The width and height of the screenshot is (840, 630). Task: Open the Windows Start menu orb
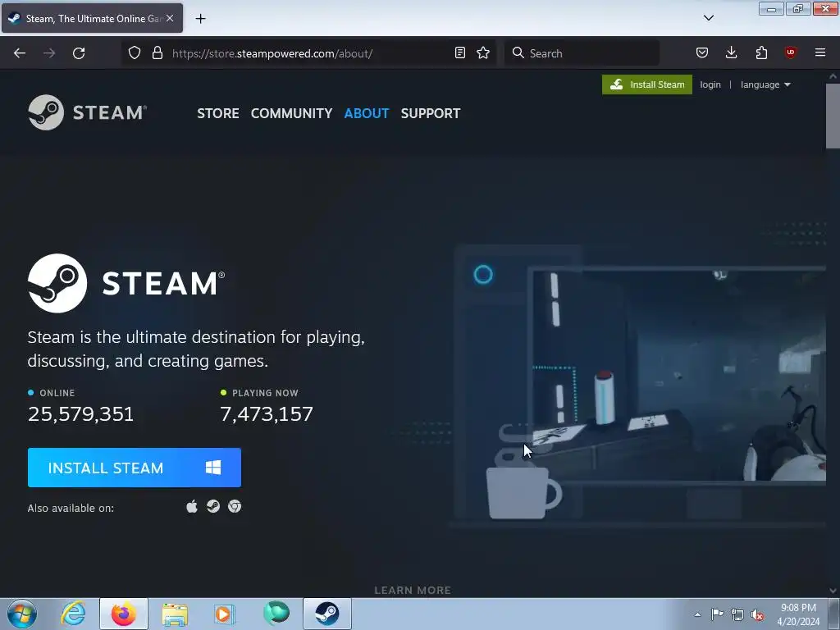click(x=22, y=614)
